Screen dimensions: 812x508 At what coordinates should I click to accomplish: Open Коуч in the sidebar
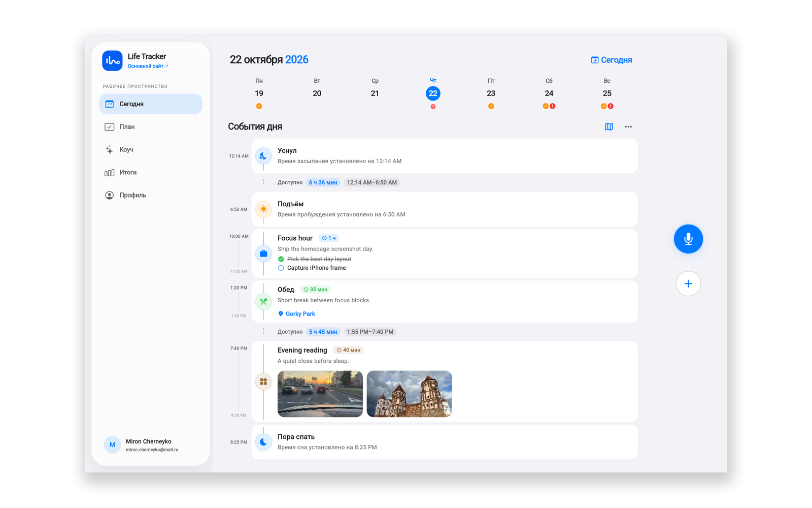(151, 149)
